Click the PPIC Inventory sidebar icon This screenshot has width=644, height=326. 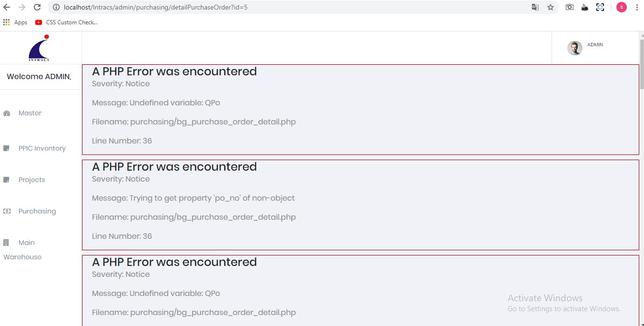pos(7,149)
